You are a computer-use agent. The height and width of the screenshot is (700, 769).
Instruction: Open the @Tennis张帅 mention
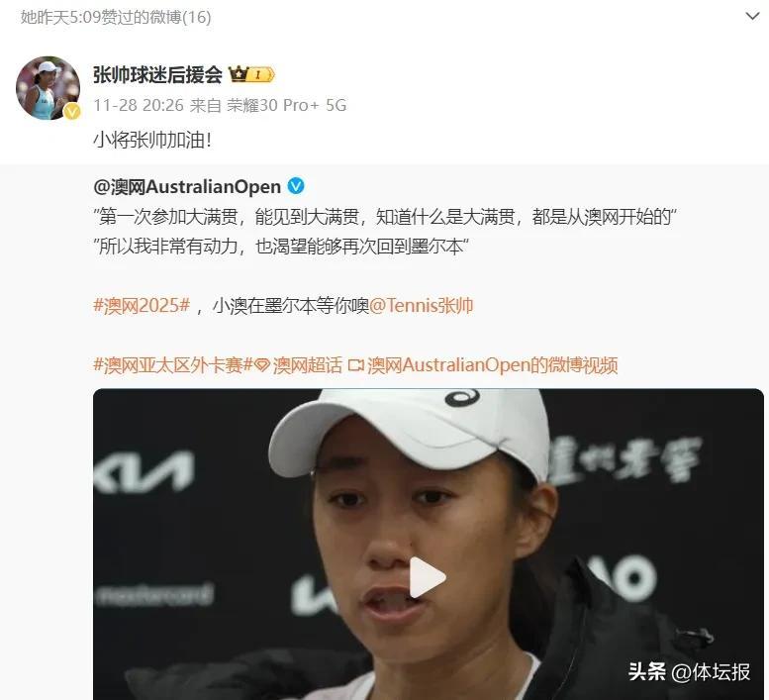[x=422, y=306]
